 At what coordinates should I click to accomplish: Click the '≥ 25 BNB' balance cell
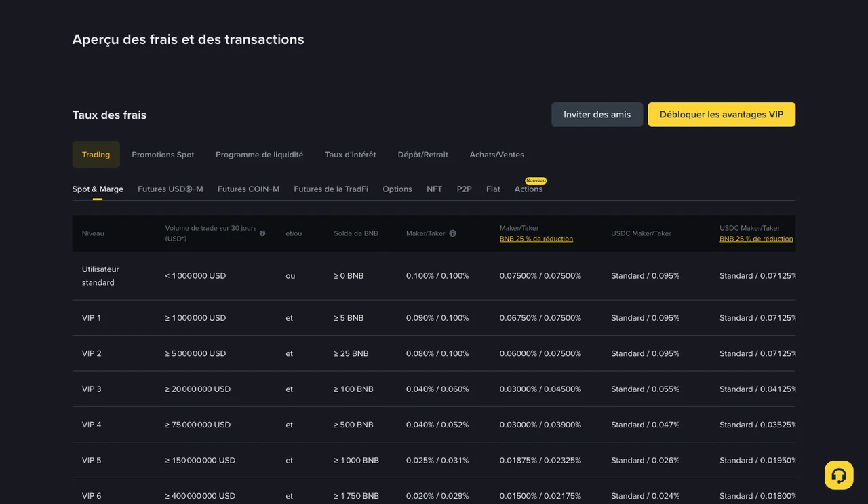(351, 353)
